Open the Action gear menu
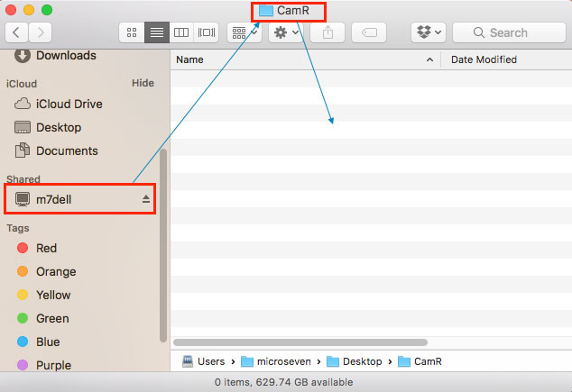This screenshot has width=572, height=392. [286, 32]
